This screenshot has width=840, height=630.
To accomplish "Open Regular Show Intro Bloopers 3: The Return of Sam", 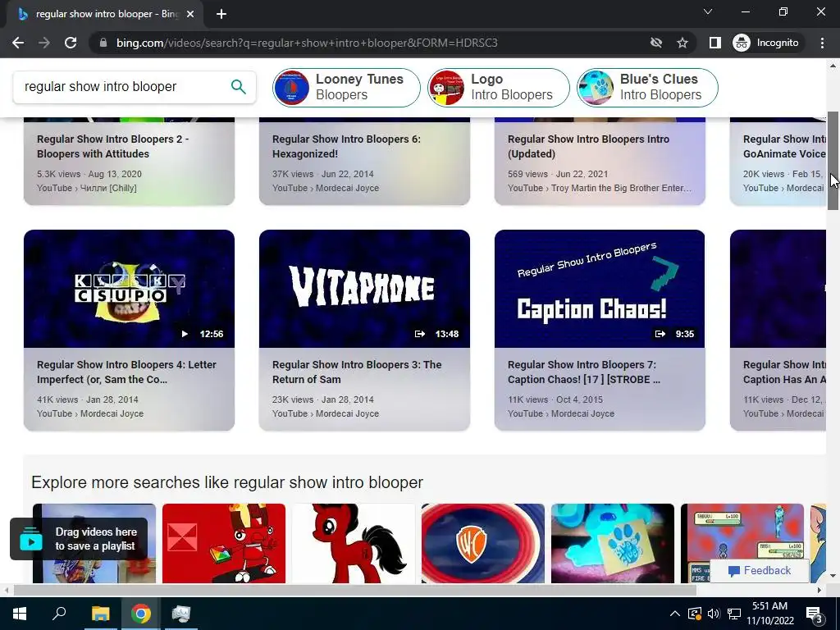I will (357, 372).
